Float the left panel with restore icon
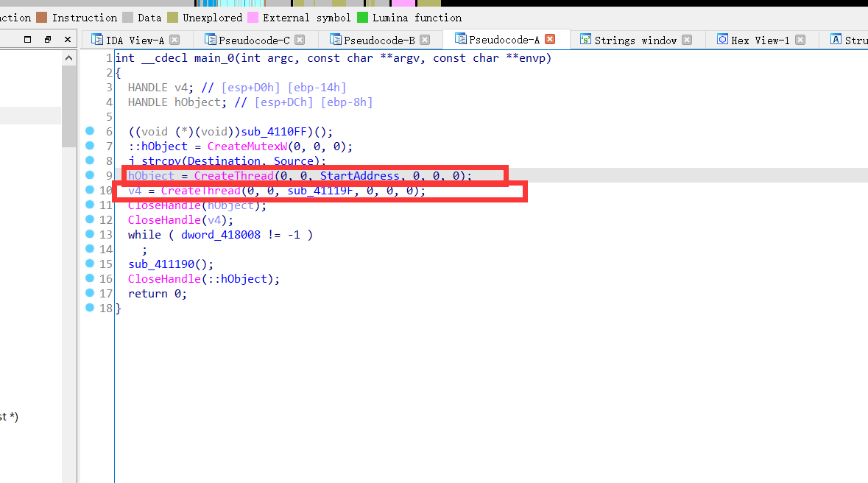This screenshot has height=483, width=868. (48, 40)
